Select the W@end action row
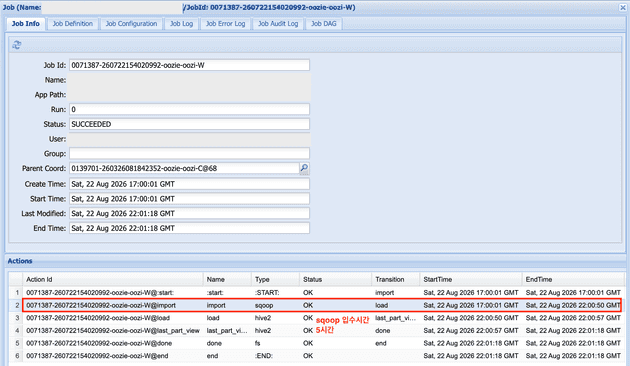 click(317, 356)
